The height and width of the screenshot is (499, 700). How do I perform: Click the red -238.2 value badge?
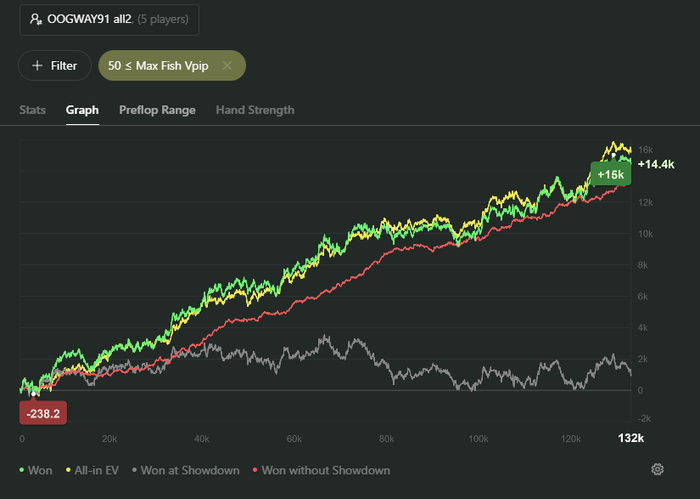[x=43, y=411]
